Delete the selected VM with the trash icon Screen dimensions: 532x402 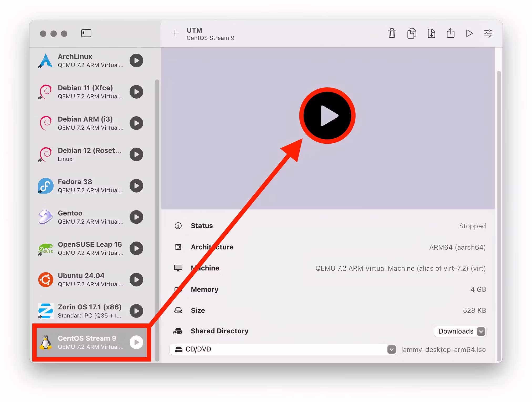[x=392, y=33]
